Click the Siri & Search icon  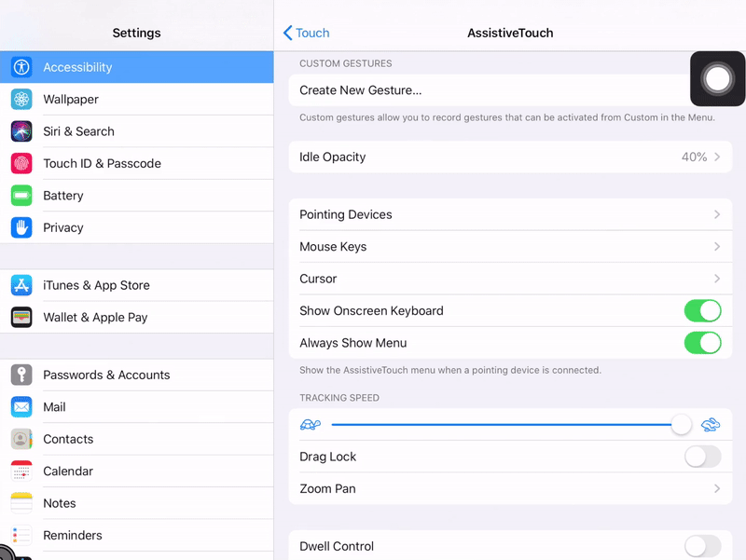point(21,131)
